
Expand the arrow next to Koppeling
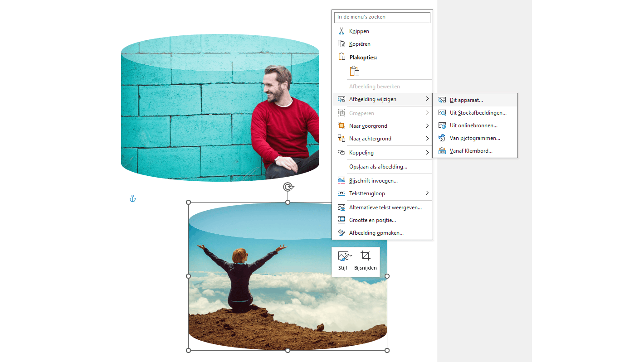point(427,153)
